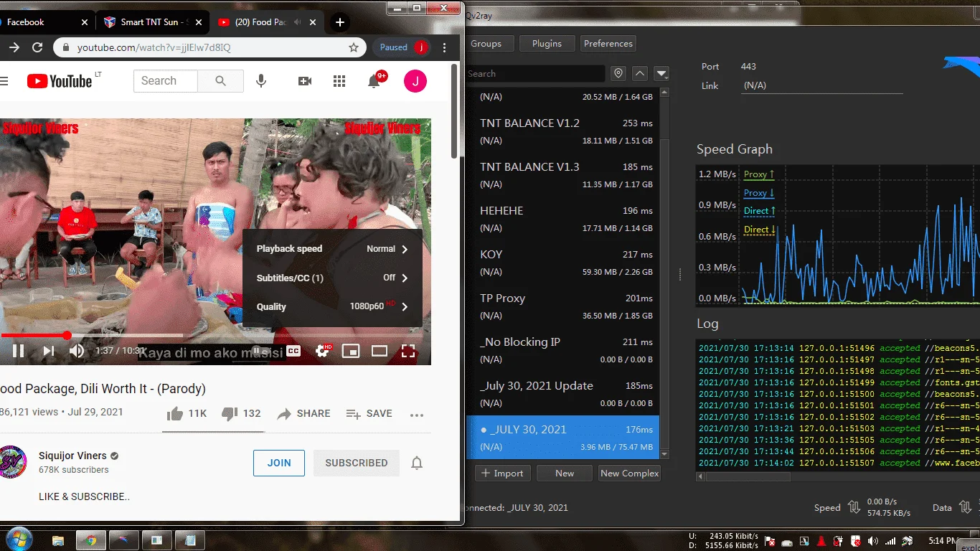Image resolution: width=980 pixels, height=551 pixels.
Task: Click the Qv2ray Link field
Action: point(822,85)
